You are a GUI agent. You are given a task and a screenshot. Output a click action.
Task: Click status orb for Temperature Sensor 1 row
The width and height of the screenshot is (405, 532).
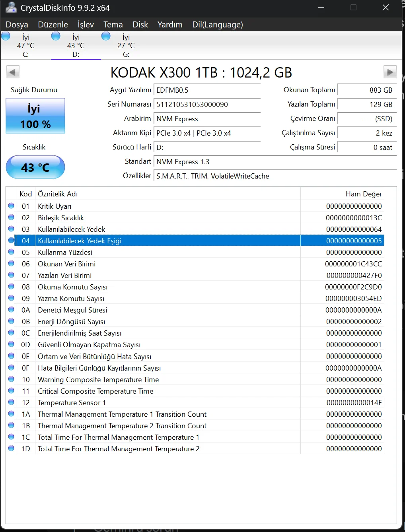(x=11, y=402)
